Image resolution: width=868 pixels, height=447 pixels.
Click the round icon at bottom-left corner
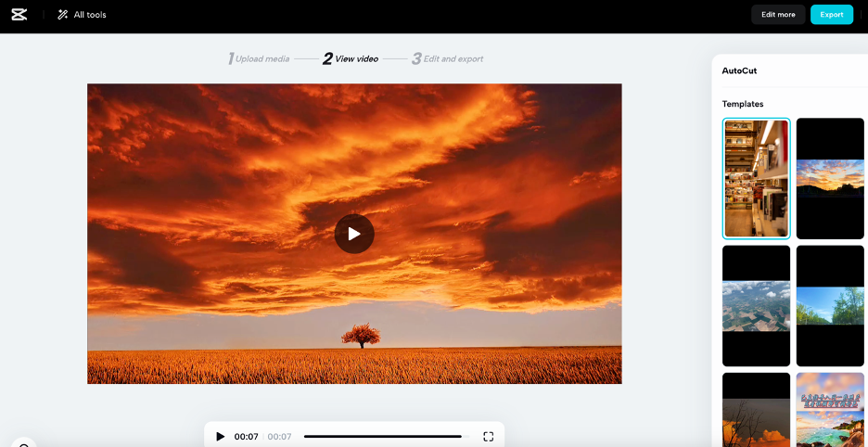[x=22, y=442]
